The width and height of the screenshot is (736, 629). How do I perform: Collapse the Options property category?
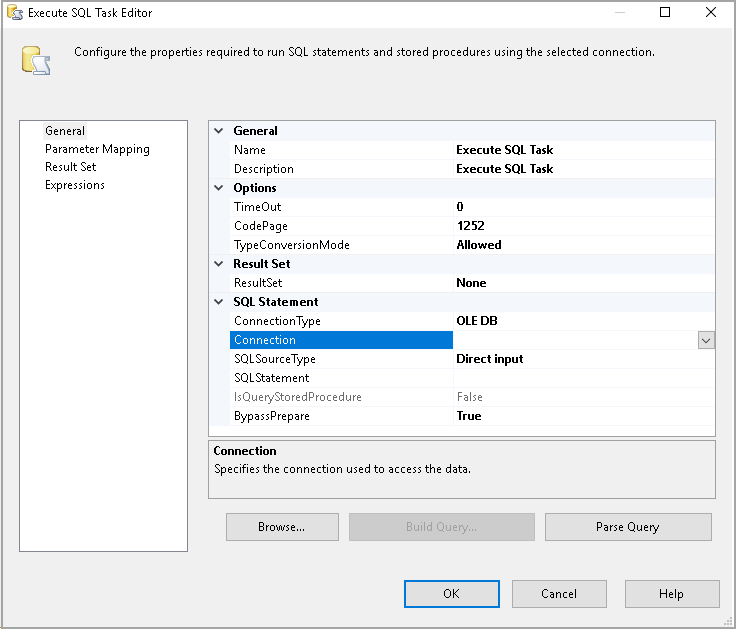(x=219, y=188)
